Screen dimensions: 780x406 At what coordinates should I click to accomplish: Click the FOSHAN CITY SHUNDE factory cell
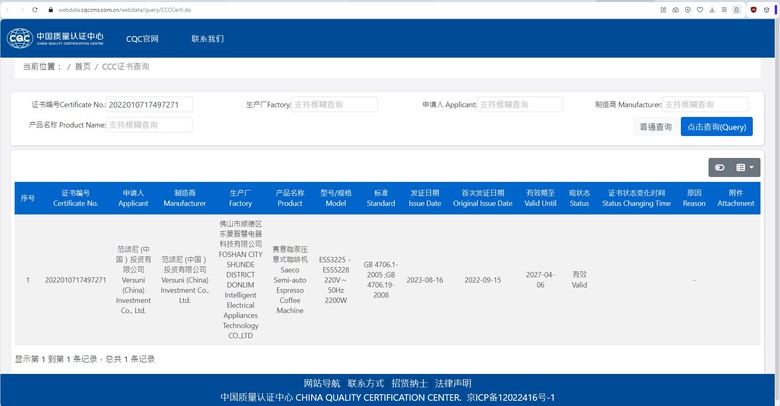click(240, 280)
